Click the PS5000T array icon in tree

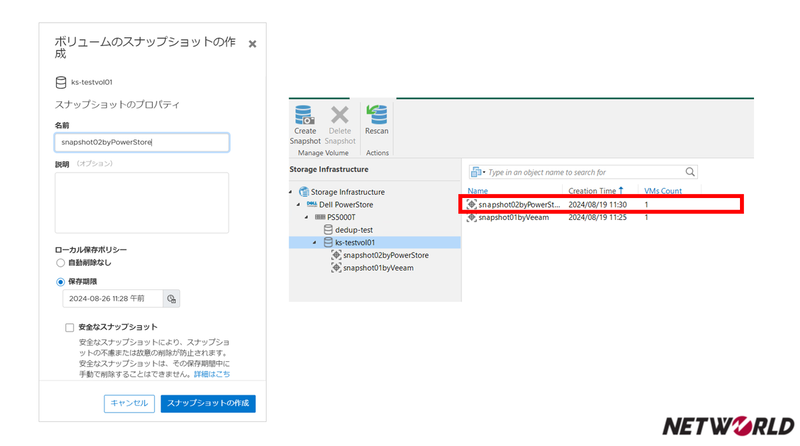pos(320,217)
